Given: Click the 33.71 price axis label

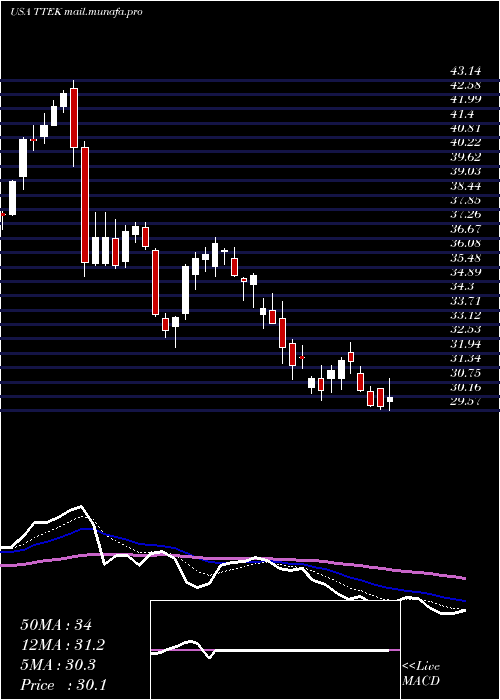Looking at the screenshot, I should [464, 301].
